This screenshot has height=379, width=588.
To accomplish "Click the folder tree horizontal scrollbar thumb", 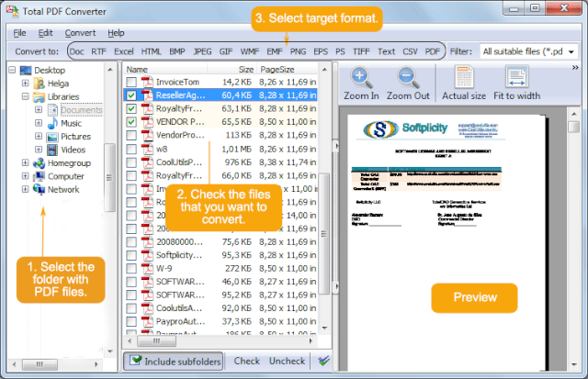I will 40,364.
